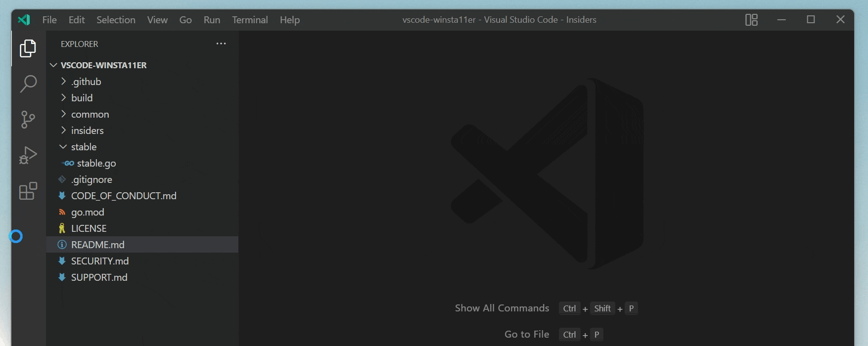Open the Go menu

(185, 20)
